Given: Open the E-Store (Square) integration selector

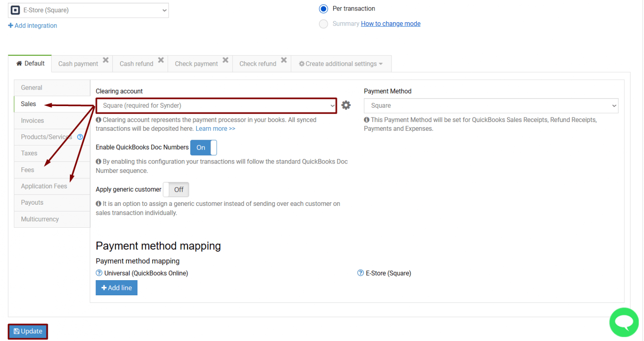Looking at the screenshot, I should 88,10.
